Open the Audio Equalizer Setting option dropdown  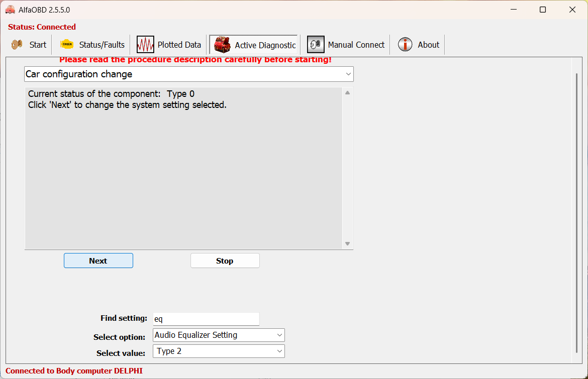tap(279, 335)
